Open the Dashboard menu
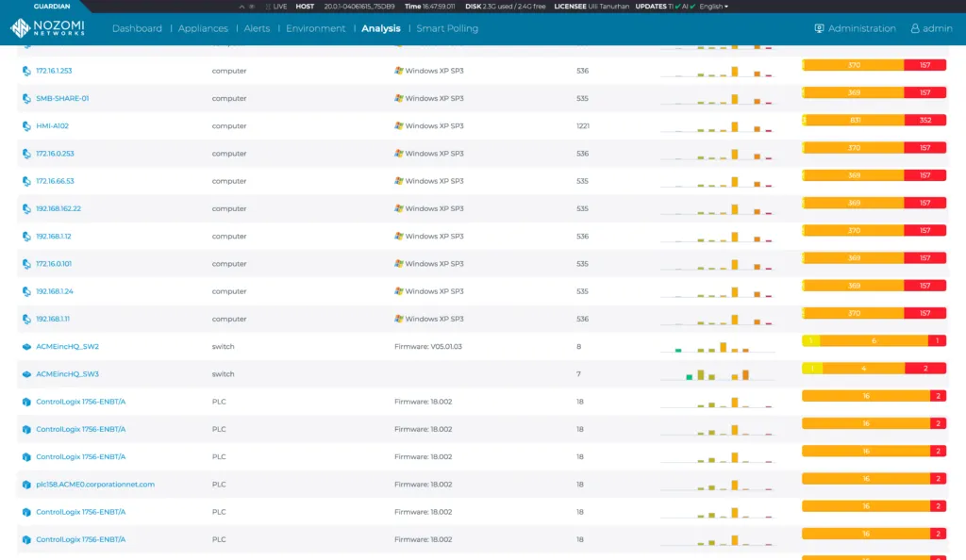The height and width of the screenshot is (560, 966). click(137, 28)
